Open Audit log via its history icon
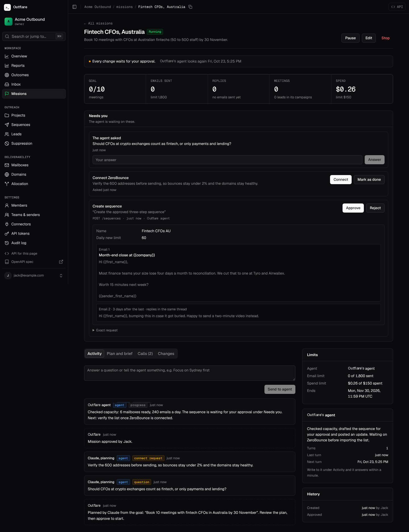409x532 pixels. [x=7, y=243]
